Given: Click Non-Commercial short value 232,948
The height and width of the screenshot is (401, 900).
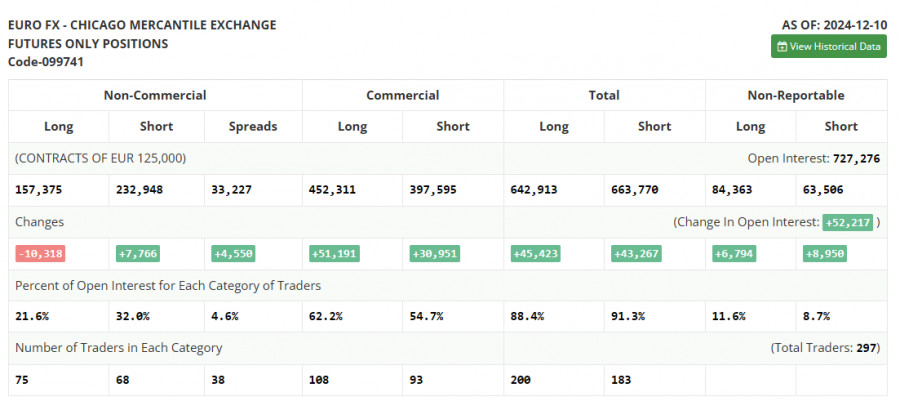Looking at the screenshot, I should tap(139, 190).
